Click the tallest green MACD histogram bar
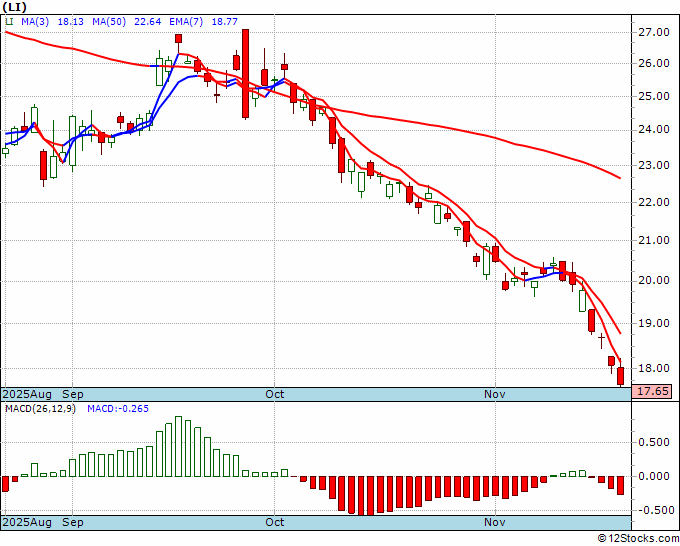Image resolution: width=680 pixels, height=546 pixels. click(x=178, y=446)
